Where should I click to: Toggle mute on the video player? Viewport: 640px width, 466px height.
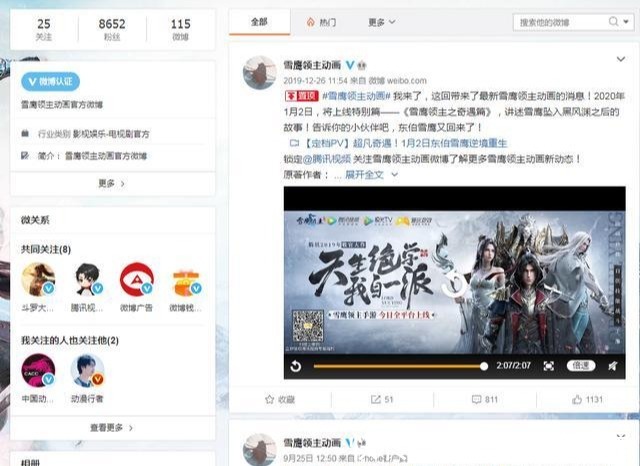613,366
